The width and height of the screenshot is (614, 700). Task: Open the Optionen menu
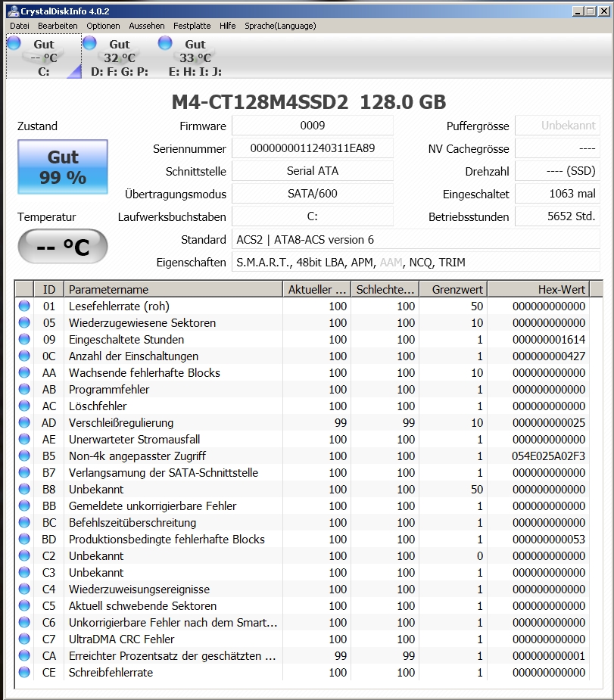(103, 26)
